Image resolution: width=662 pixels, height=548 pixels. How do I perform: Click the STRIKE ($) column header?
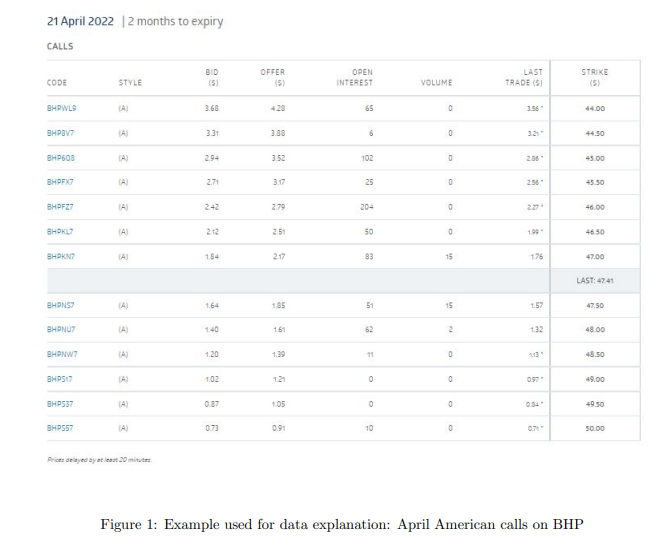(x=595, y=78)
